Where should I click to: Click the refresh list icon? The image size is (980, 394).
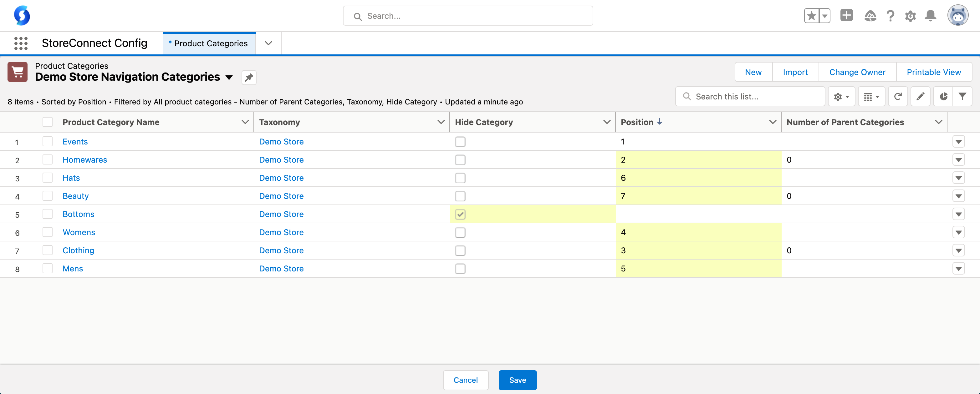(898, 97)
